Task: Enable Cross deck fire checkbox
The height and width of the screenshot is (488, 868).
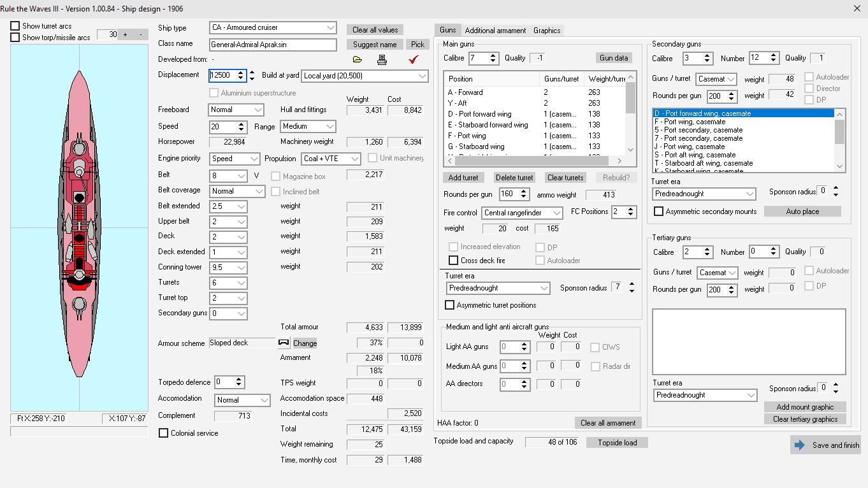Action: tap(454, 261)
